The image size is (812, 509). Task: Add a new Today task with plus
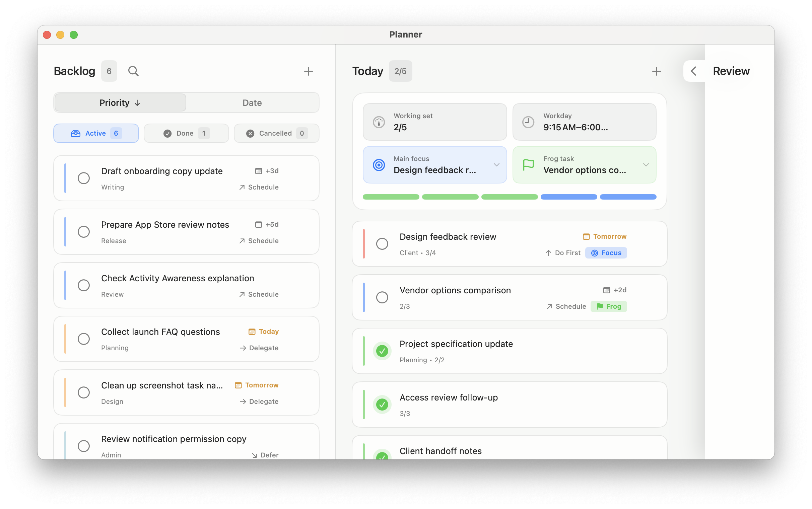coord(656,71)
